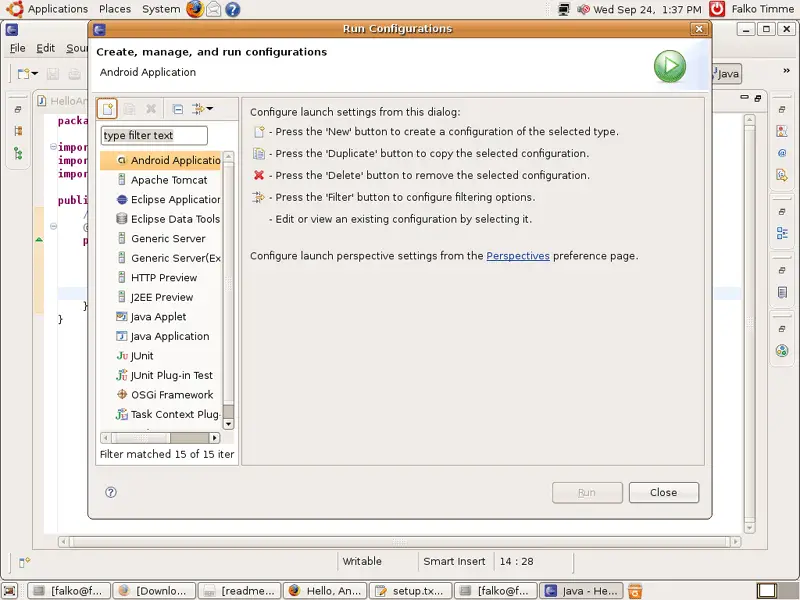
Task: Switch to [Downlo... taskbar item
Action: click(154, 591)
